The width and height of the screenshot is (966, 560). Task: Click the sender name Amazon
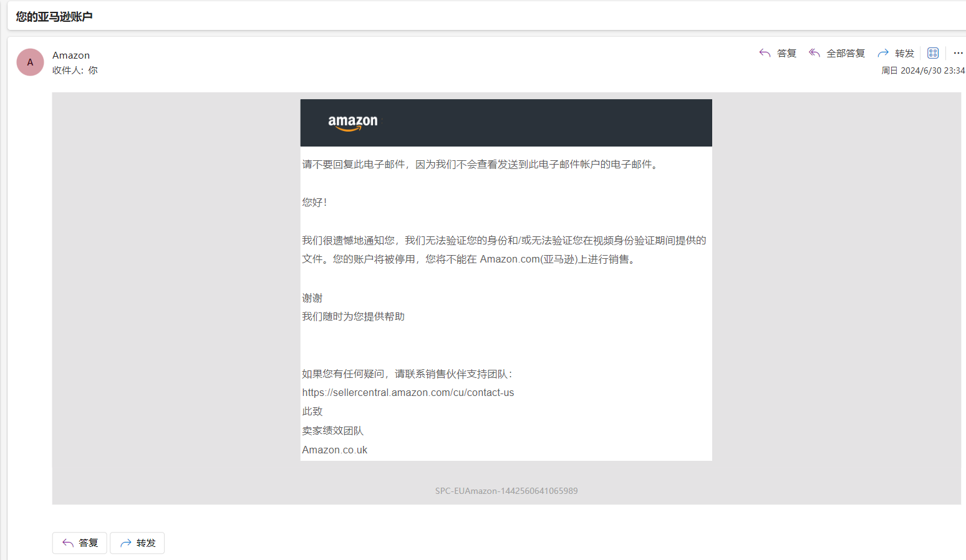point(71,56)
